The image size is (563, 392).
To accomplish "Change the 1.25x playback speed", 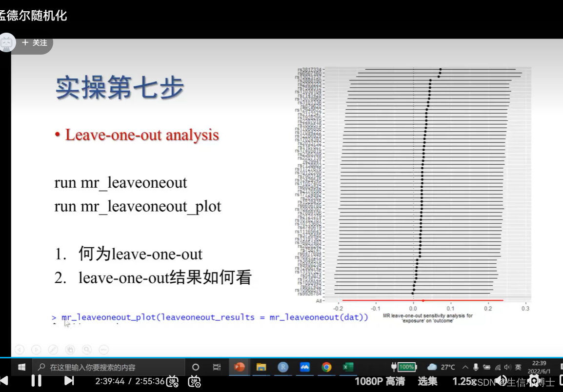I will pos(463,381).
